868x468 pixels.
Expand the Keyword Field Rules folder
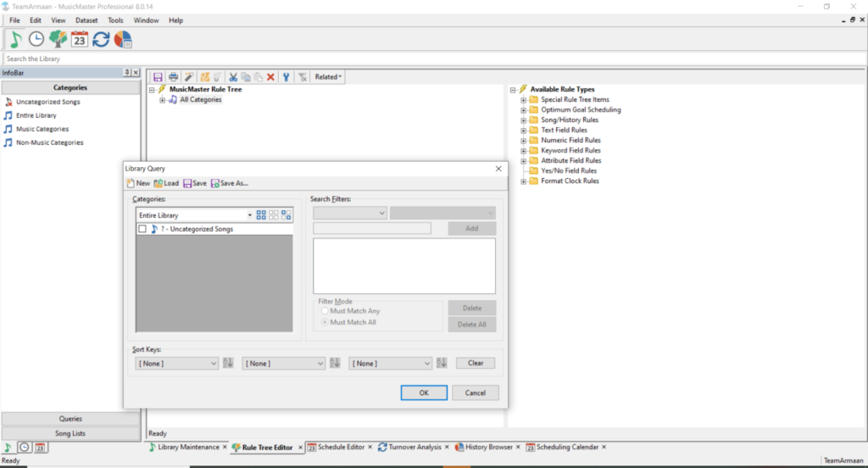(523, 151)
